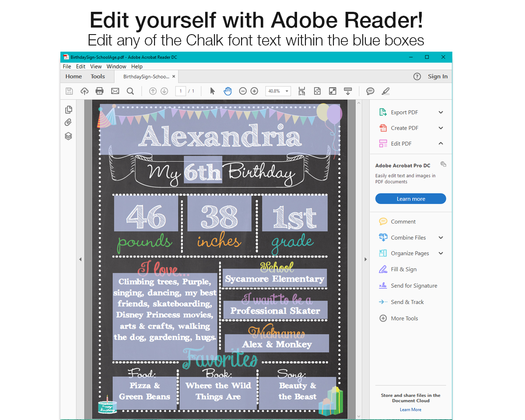Image resolution: width=525 pixels, height=420 pixels.
Task: Expand the Organize Pages chevron
Action: click(x=441, y=253)
